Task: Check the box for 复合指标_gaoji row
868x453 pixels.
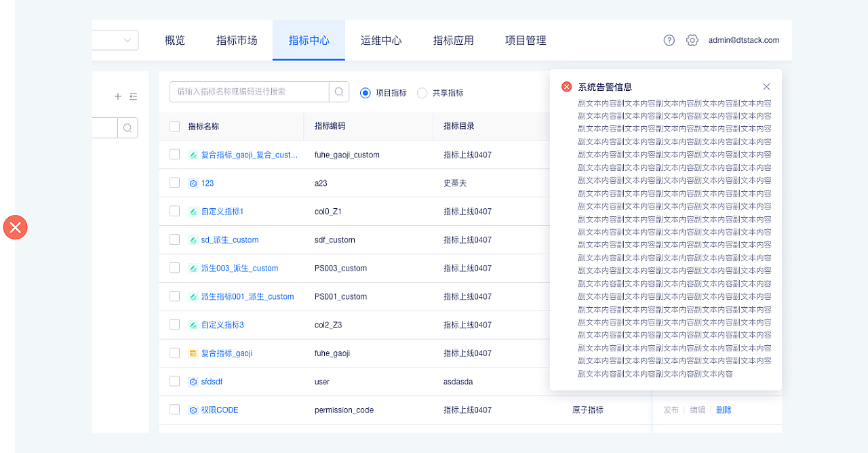Action: (175, 353)
